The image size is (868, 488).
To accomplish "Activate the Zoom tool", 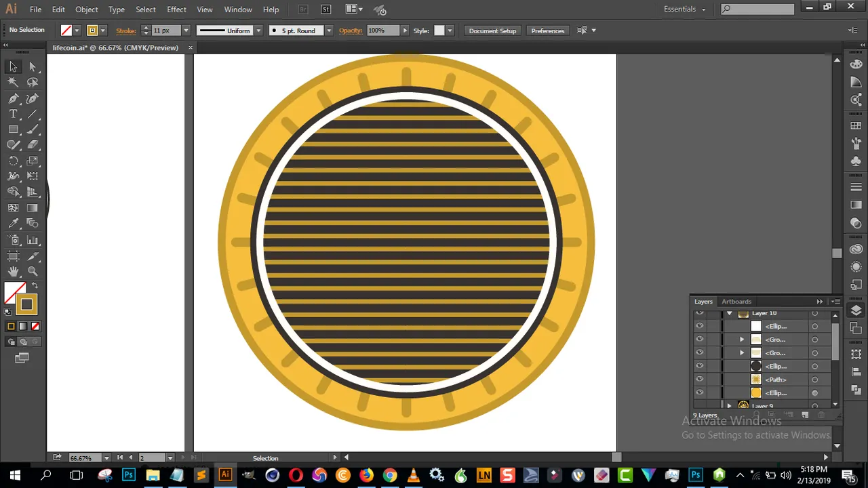I will click(x=33, y=272).
